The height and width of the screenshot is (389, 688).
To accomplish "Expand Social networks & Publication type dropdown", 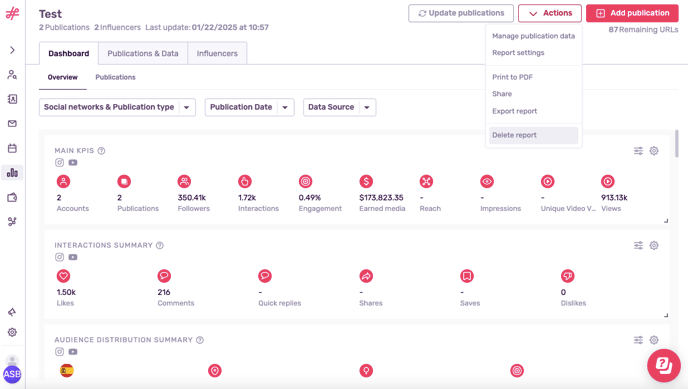I will (117, 107).
